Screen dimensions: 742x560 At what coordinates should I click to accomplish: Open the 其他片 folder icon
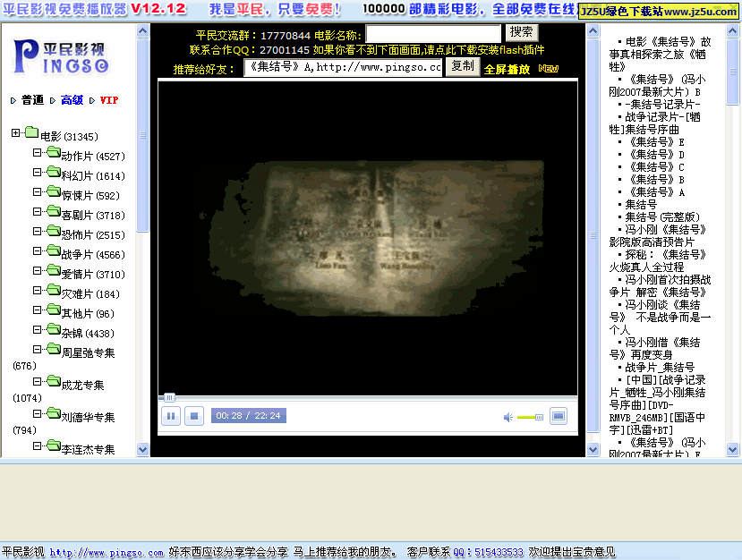(x=54, y=310)
